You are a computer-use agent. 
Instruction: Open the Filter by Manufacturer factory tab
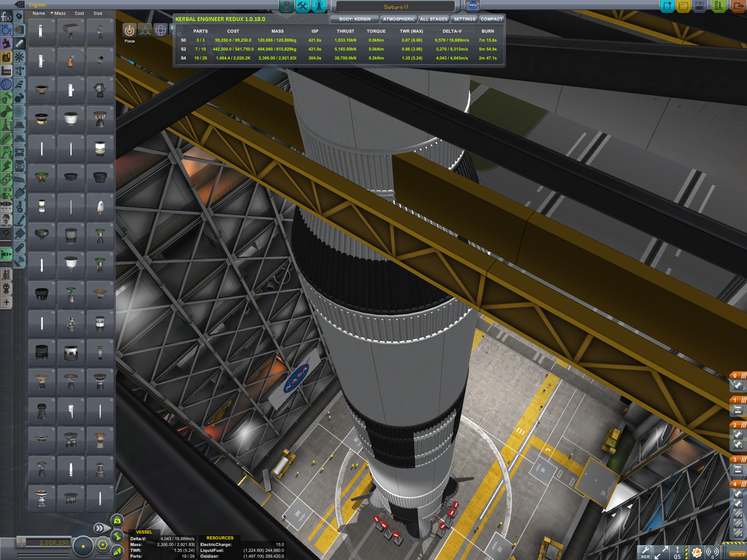6,71
